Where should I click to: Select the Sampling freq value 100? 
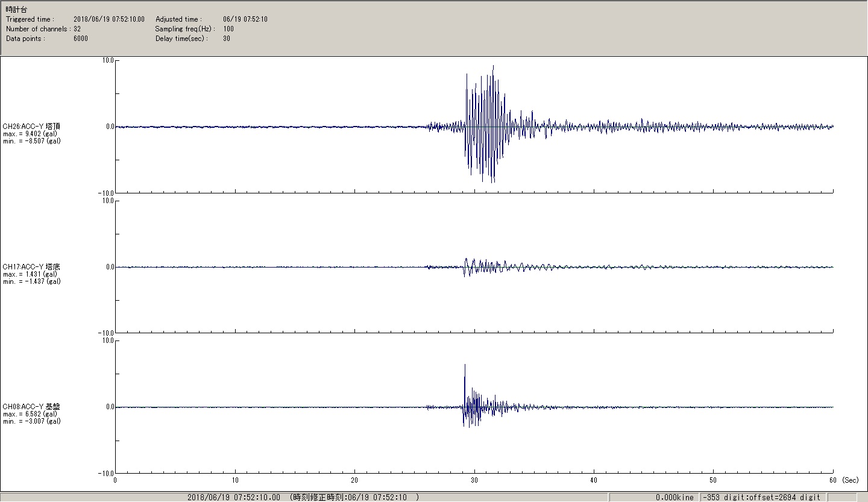click(228, 29)
